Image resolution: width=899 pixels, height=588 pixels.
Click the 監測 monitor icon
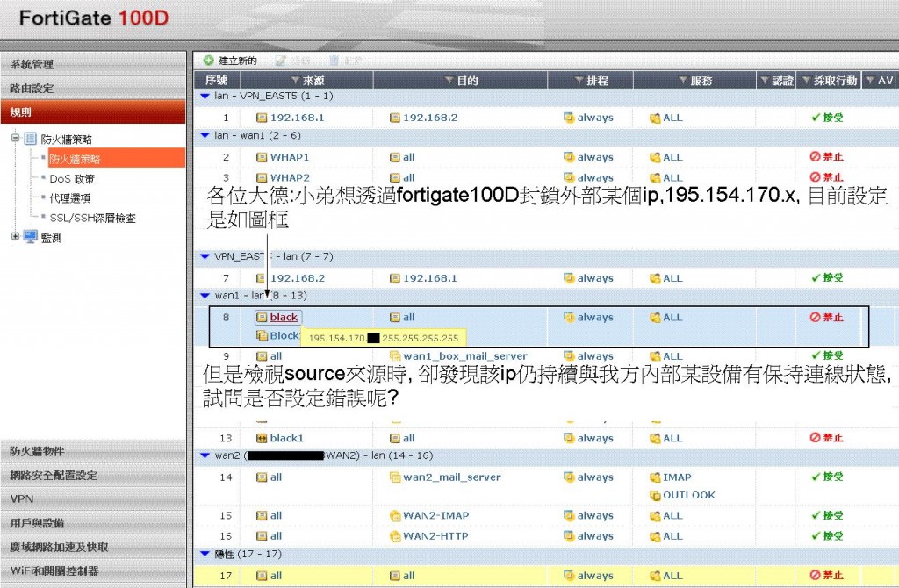(x=31, y=236)
